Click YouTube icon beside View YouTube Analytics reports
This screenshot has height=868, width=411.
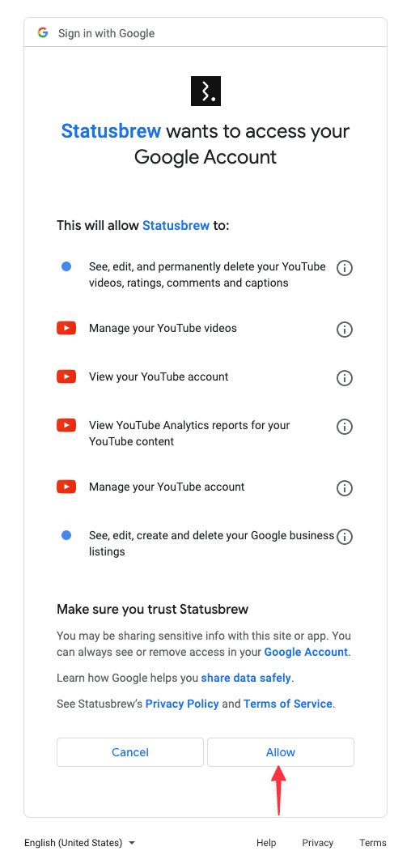pyautogui.click(x=66, y=425)
